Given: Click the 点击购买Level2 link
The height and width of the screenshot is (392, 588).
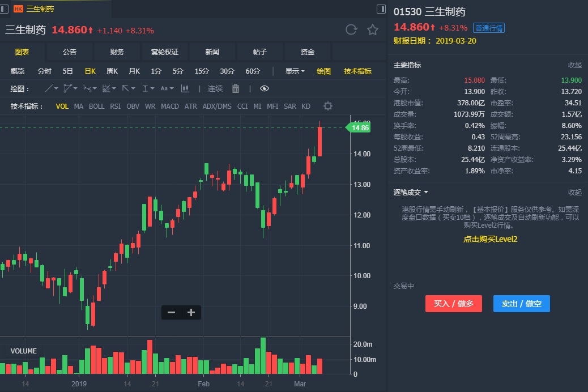Looking at the screenshot, I should (x=490, y=239).
